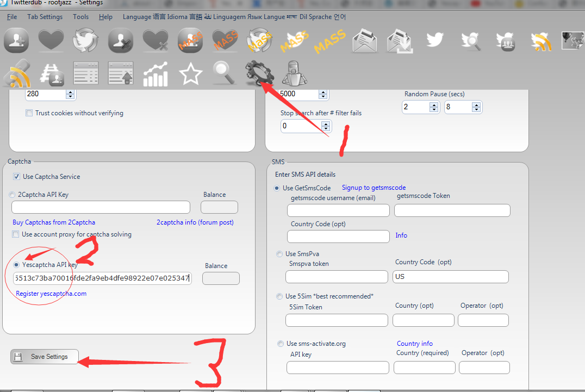The image size is (585, 392).
Task: Click the magnifying glass search icon
Action: 224,73
